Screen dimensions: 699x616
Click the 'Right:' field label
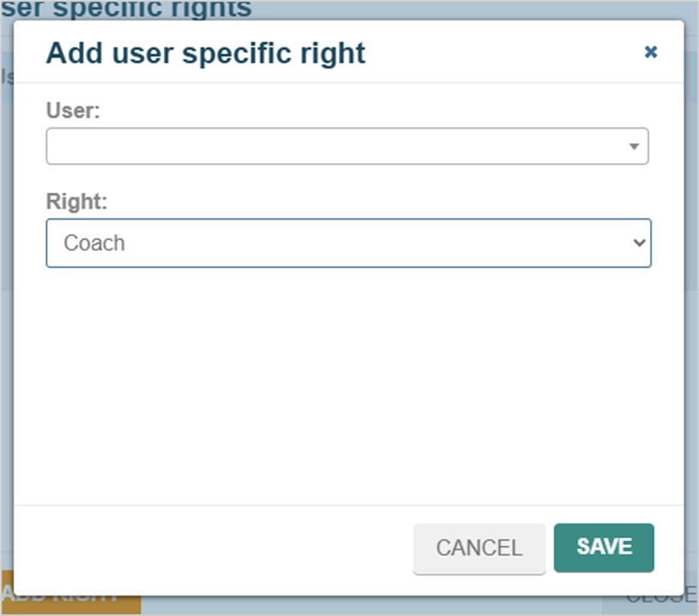tap(77, 201)
